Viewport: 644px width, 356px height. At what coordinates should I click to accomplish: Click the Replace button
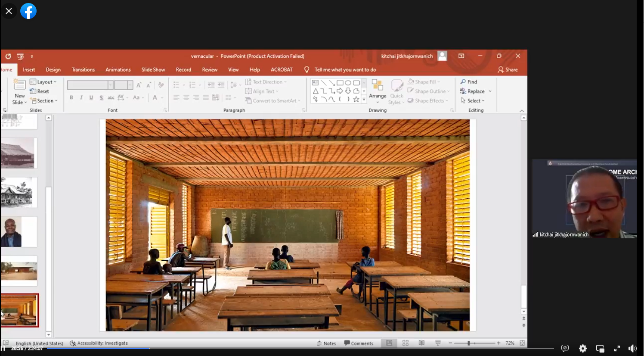[472, 91]
